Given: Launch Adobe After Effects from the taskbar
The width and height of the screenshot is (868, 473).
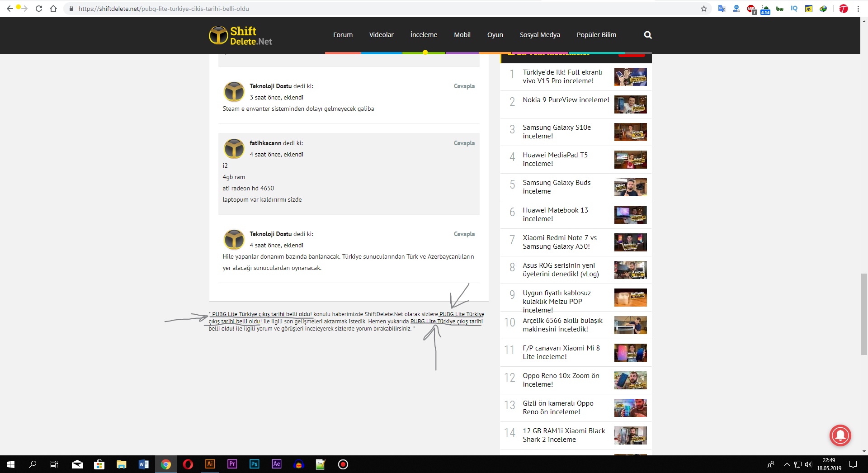Looking at the screenshot, I should pyautogui.click(x=277, y=464).
